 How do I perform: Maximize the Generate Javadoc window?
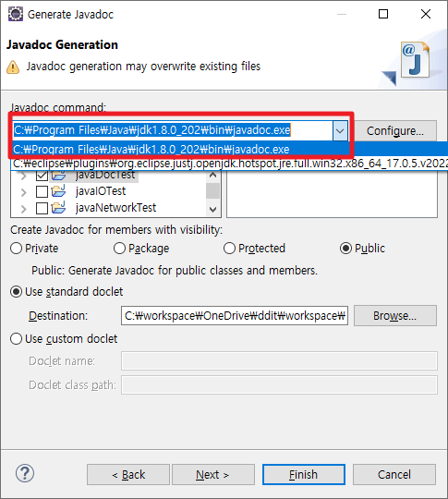point(383,14)
